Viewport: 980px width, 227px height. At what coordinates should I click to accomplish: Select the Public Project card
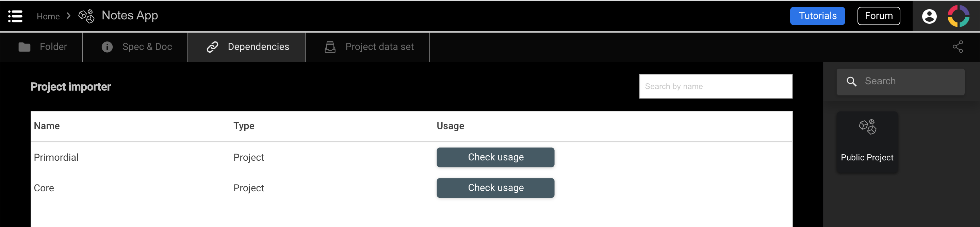(x=867, y=142)
